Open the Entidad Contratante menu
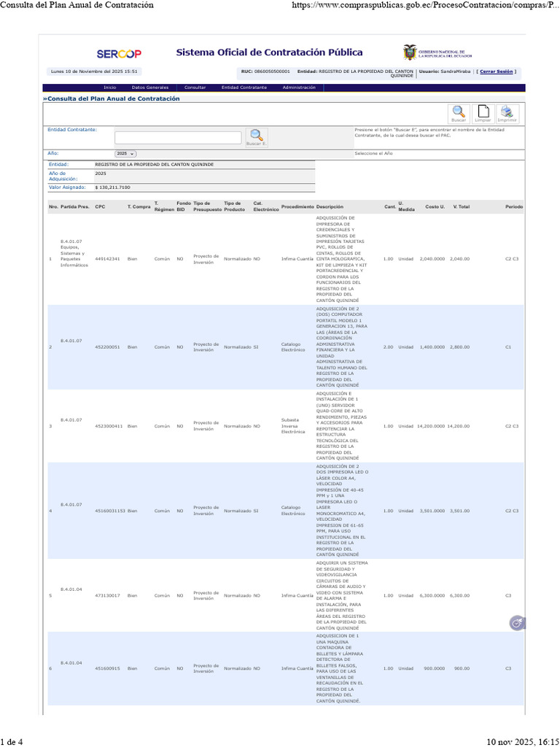This screenshot has height=747, width=560. tap(244, 88)
